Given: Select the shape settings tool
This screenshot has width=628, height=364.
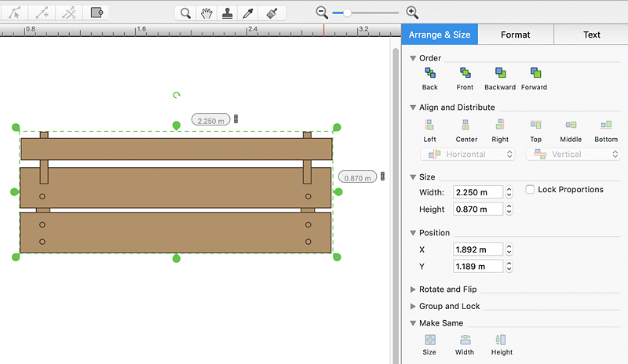Looking at the screenshot, I should click(x=97, y=13).
